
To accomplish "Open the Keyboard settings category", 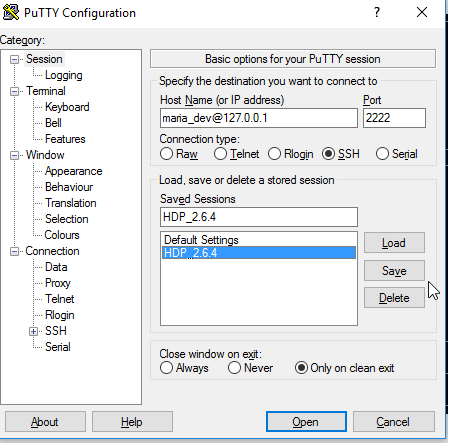I will point(67,107).
